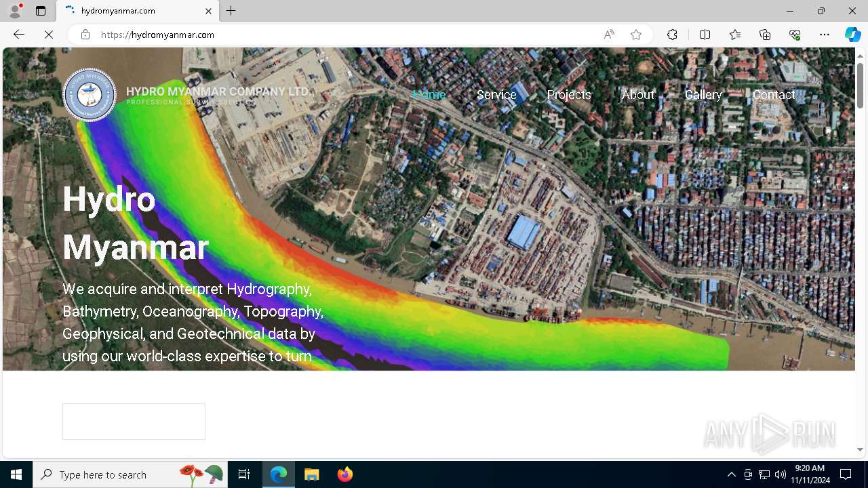This screenshot has height=488, width=868.
Task: Click the address bar URL field
Action: [x=346, y=35]
